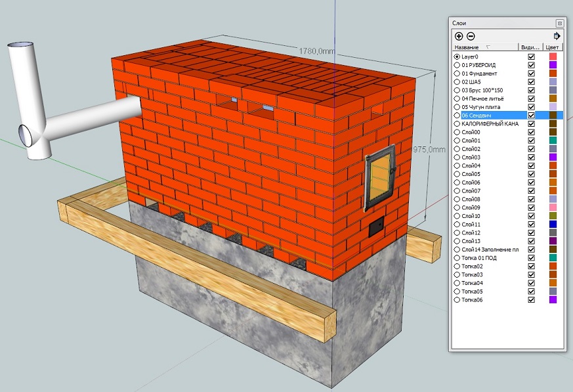573x392 pixels.
Task: Open the layer details arrow menu
Action: (x=557, y=36)
